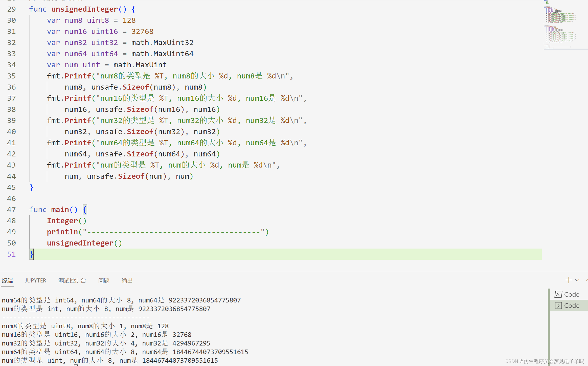Click the second Code icon button

[x=567, y=305]
